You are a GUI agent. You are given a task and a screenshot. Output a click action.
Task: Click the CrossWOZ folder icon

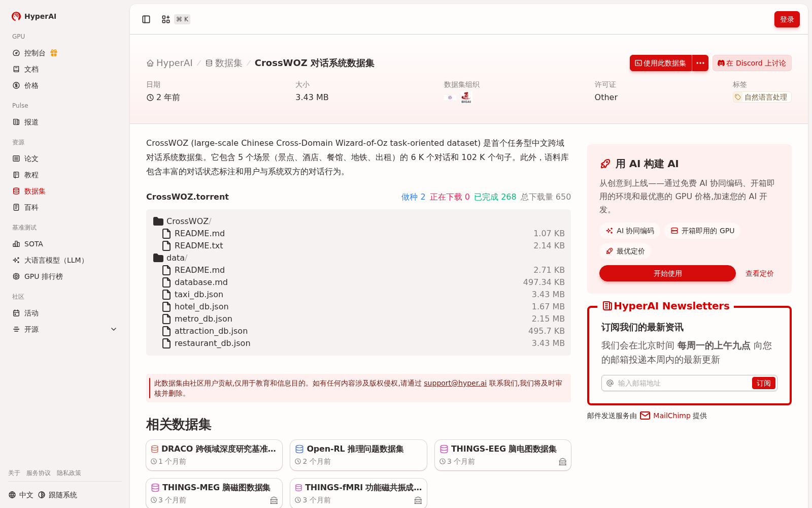(158, 221)
